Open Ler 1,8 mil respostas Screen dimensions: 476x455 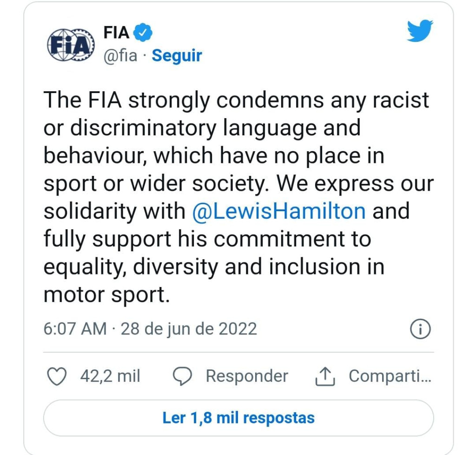pyautogui.click(x=238, y=418)
